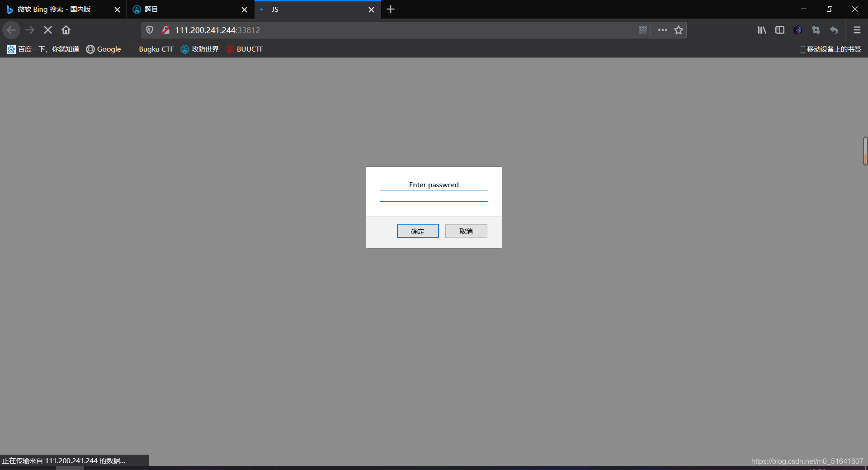Minimize the browser window
Image resolution: width=868 pixels, height=470 pixels.
click(x=803, y=9)
